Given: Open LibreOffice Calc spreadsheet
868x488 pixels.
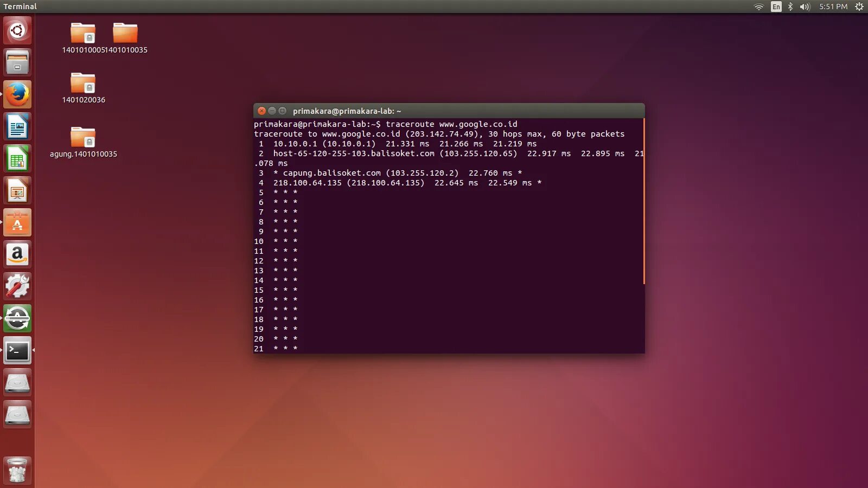Looking at the screenshot, I should click(x=17, y=159).
